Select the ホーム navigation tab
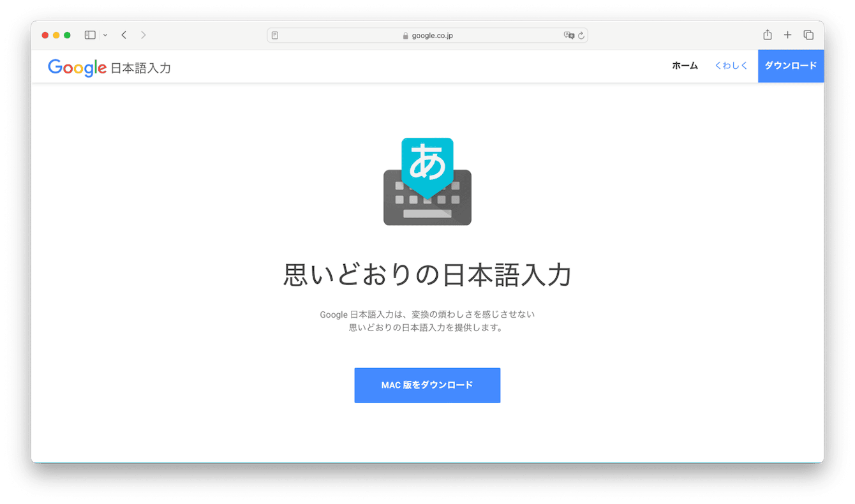This screenshot has height=504, width=855. tap(685, 66)
